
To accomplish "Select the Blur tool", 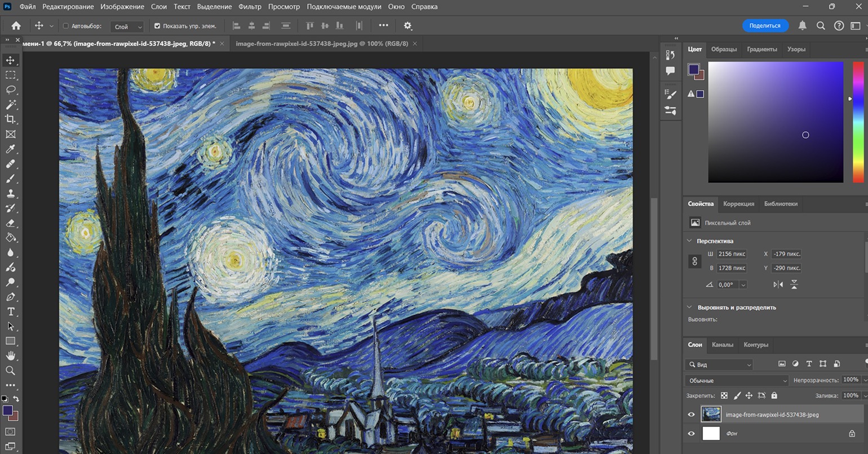I will click(x=10, y=253).
